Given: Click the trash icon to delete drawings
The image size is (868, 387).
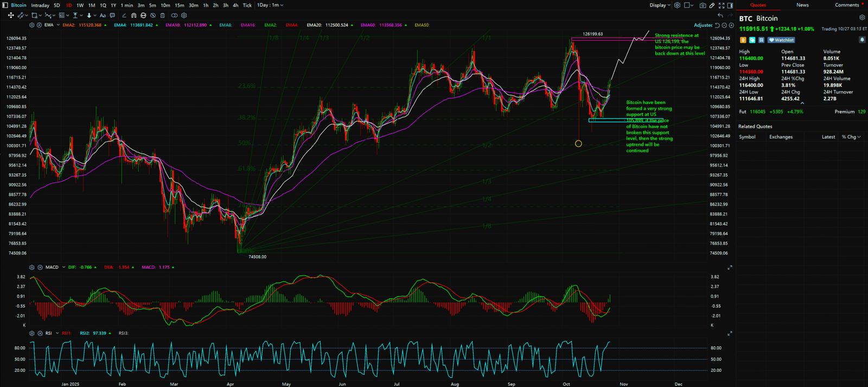Looking at the screenshot, I should [x=162, y=16].
